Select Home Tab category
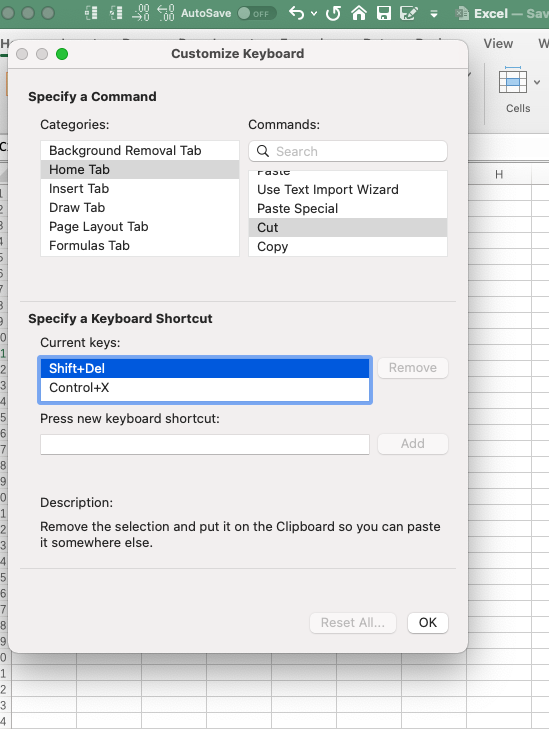The width and height of the screenshot is (549, 729). 140,170
